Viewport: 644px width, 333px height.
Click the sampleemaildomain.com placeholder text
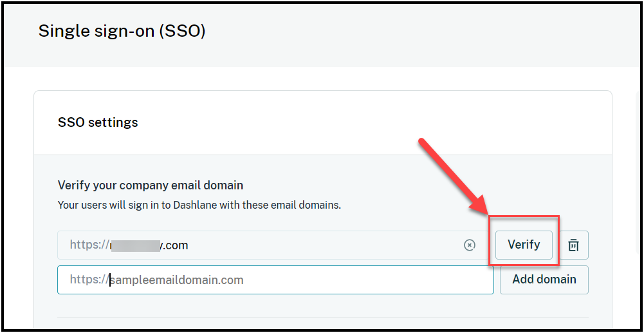pyautogui.click(x=177, y=280)
